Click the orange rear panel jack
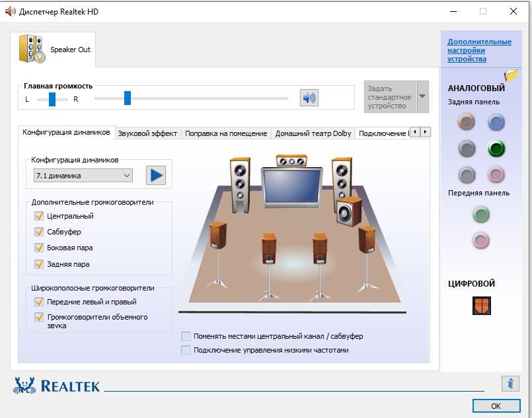 tap(467, 122)
